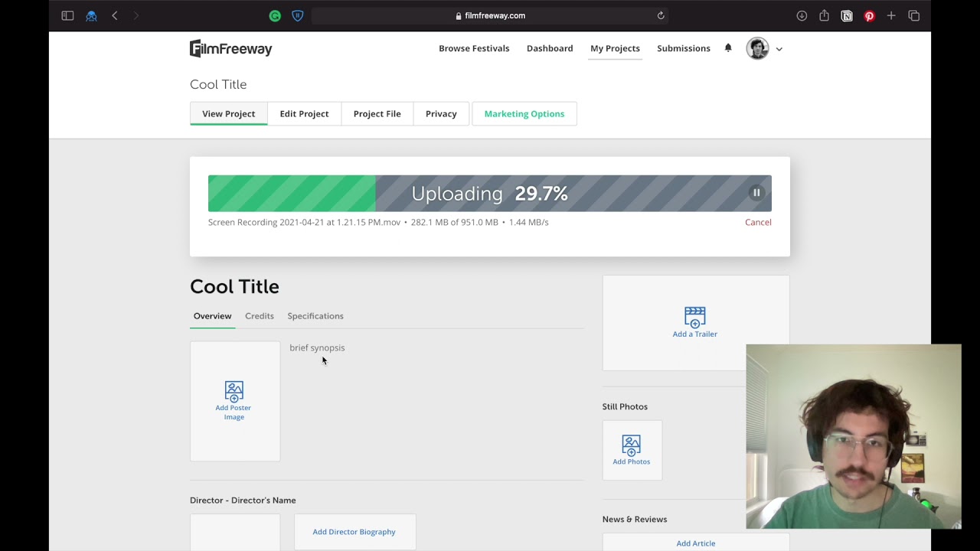The width and height of the screenshot is (980, 551).
Task: Click Add Article button
Action: [x=696, y=543]
